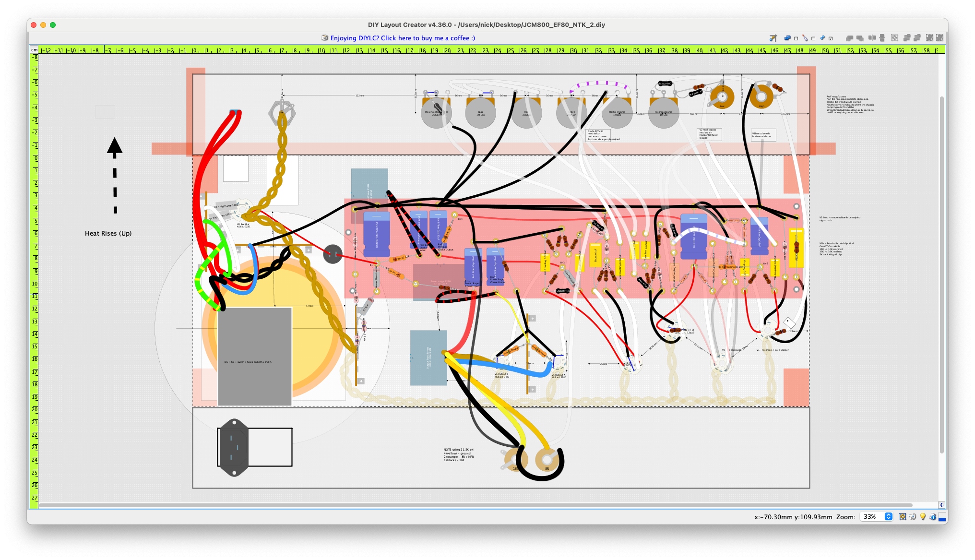This screenshot has width=975, height=560.
Task: Click the announcements megaphone icon
Action: [x=912, y=517]
